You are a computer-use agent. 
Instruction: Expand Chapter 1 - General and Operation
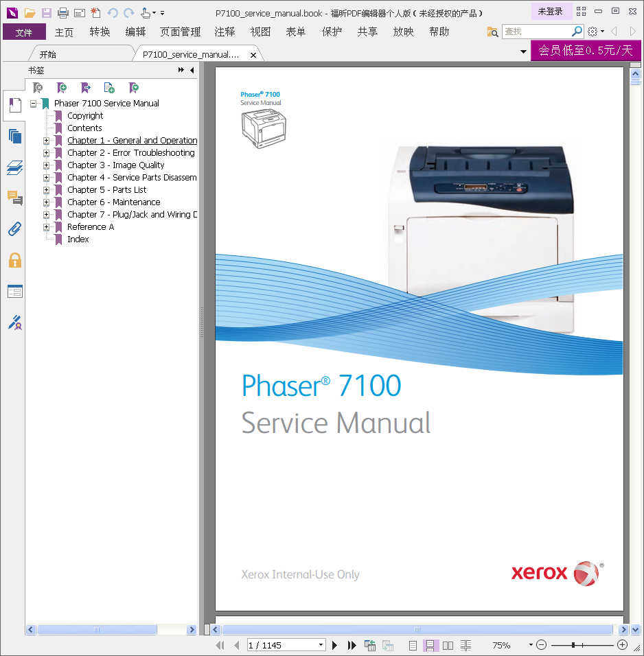tap(47, 141)
